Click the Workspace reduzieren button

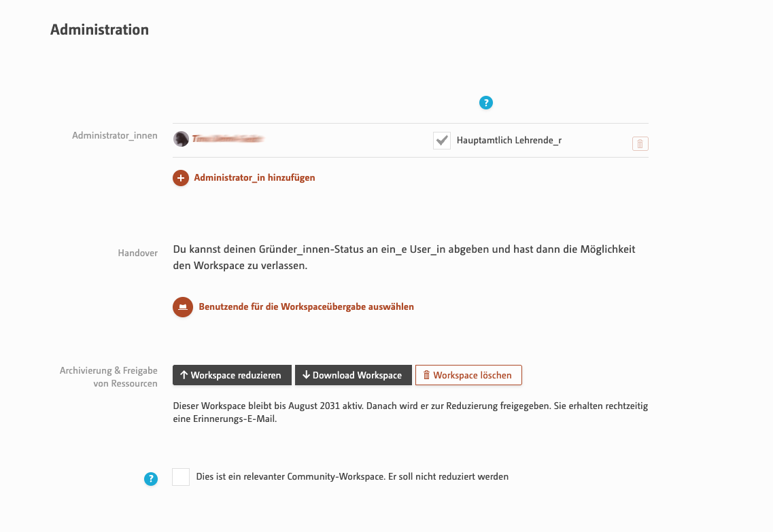(x=233, y=375)
